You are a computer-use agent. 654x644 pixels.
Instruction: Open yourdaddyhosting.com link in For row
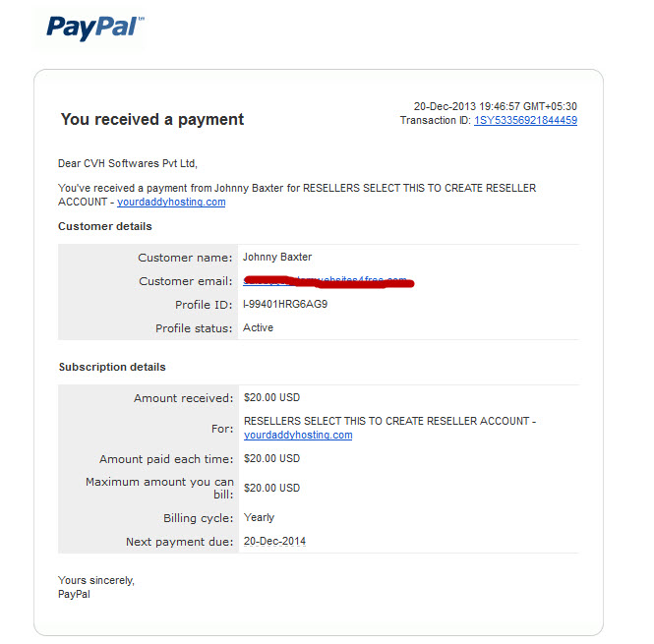(x=298, y=435)
